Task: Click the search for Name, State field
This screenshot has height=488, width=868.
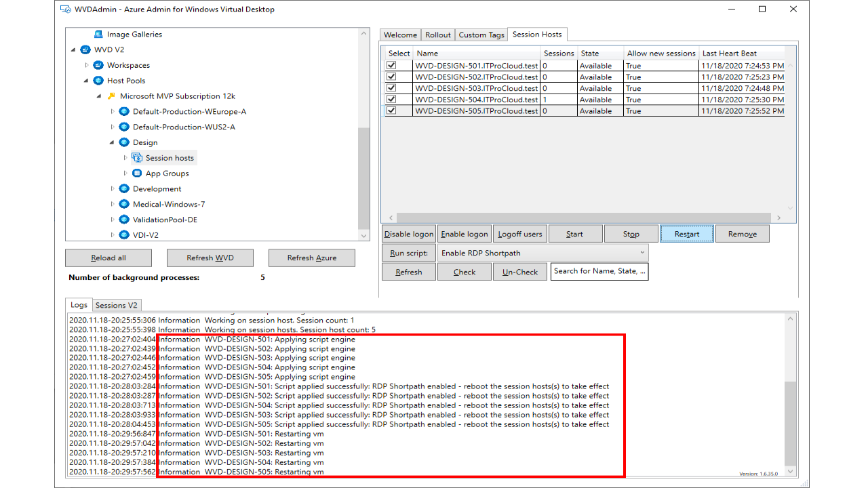Action: point(599,271)
